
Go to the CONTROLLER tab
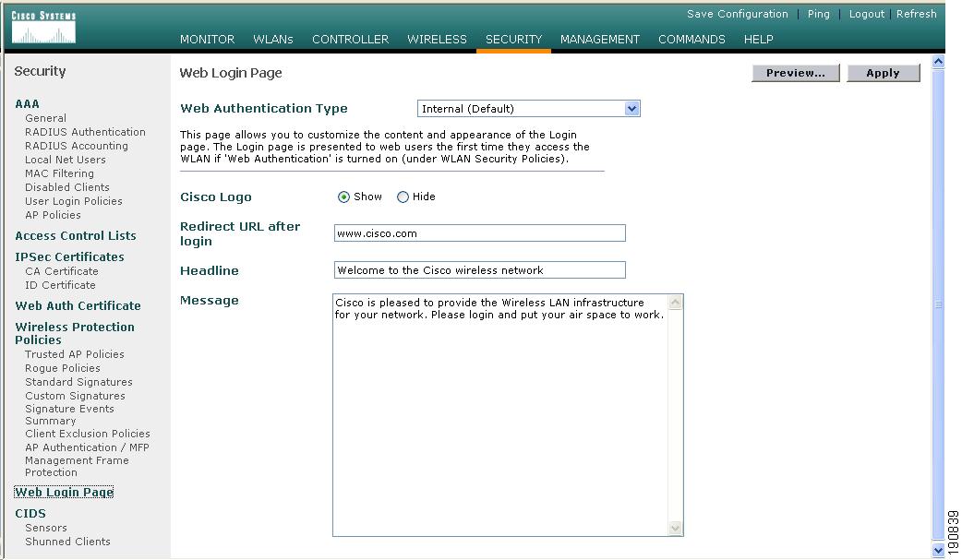click(x=350, y=40)
